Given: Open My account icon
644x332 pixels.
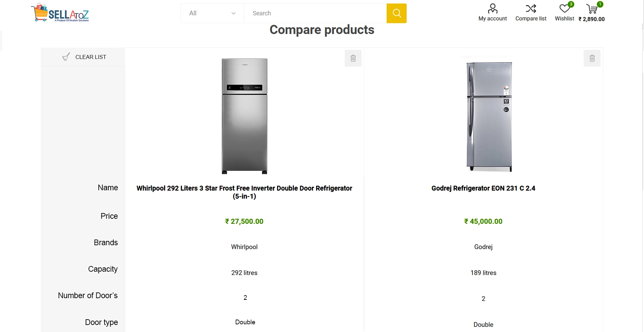Looking at the screenshot, I should click(x=492, y=8).
